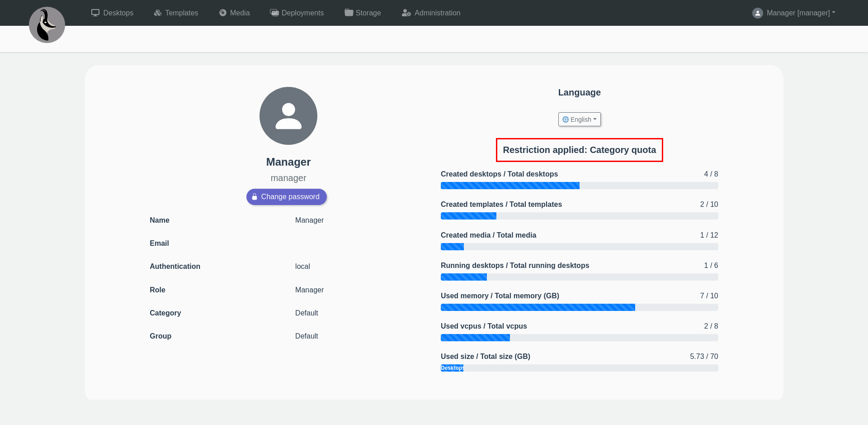Click the Templates cubes icon
The width and height of the screenshot is (868, 425).
pyautogui.click(x=158, y=13)
